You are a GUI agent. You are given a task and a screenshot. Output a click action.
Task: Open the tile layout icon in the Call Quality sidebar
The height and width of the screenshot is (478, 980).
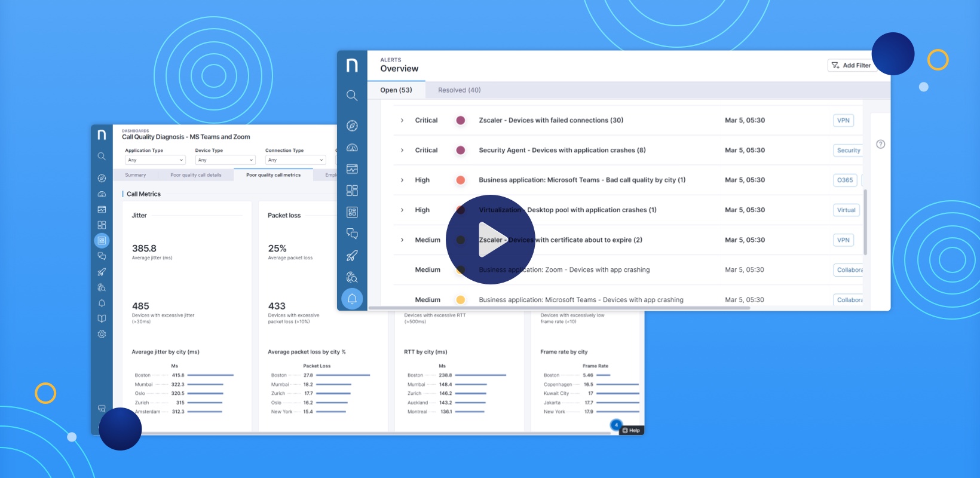tap(102, 225)
